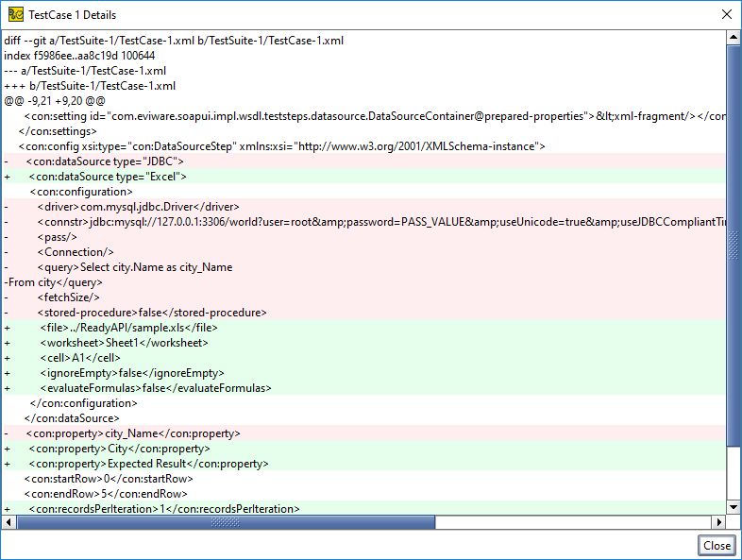Click the 'index f5986ee..aa8c19d 100644' line
This screenshot has width=742, height=560.
click(79, 56)
